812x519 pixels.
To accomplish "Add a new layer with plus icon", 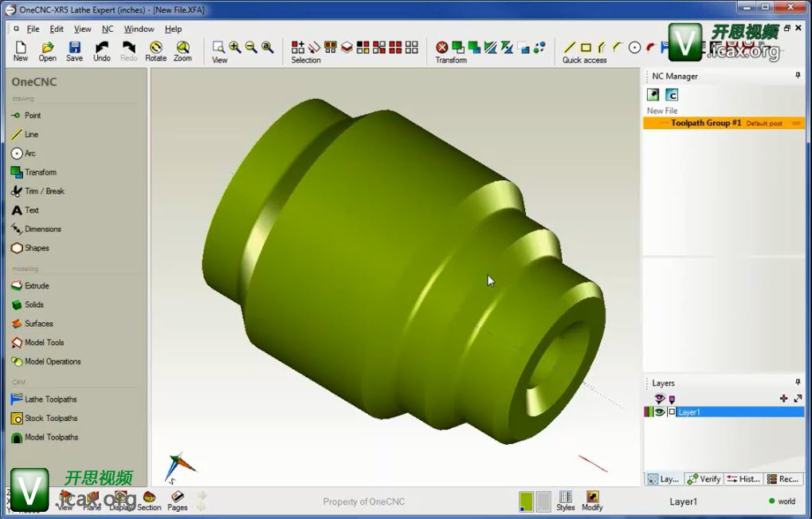I will [783, 398].
